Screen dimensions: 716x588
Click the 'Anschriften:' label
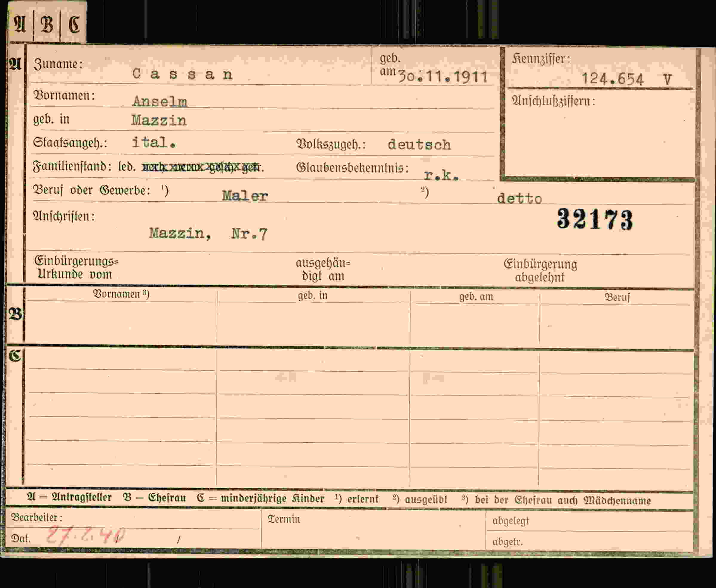point(64,216)
